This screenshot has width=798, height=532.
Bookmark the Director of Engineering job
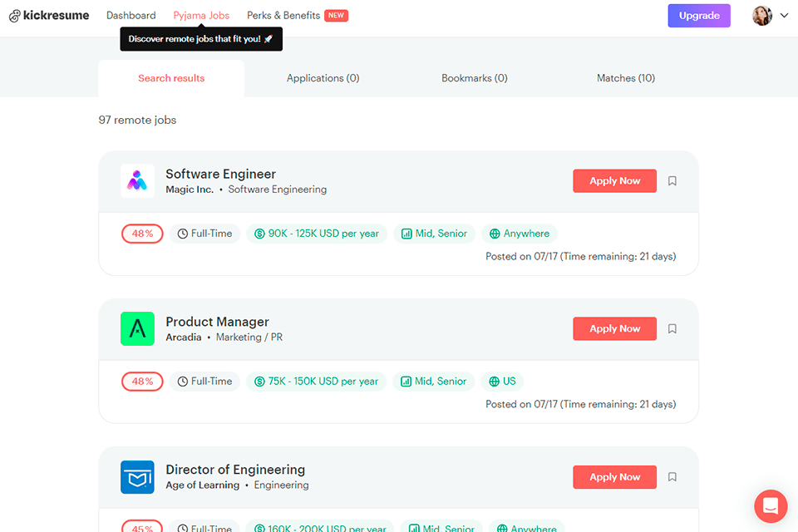click(x=672, y=477)
